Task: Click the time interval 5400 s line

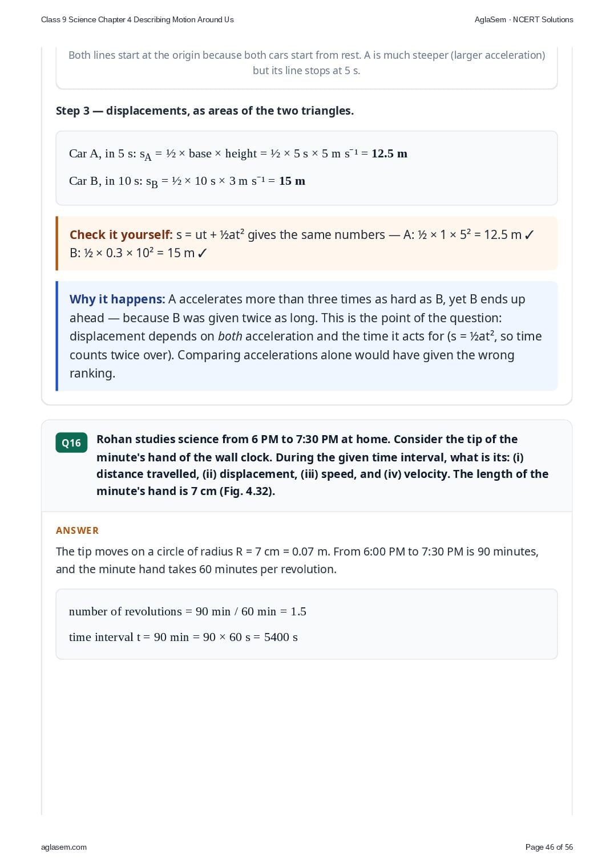Action: coord(183,637)
